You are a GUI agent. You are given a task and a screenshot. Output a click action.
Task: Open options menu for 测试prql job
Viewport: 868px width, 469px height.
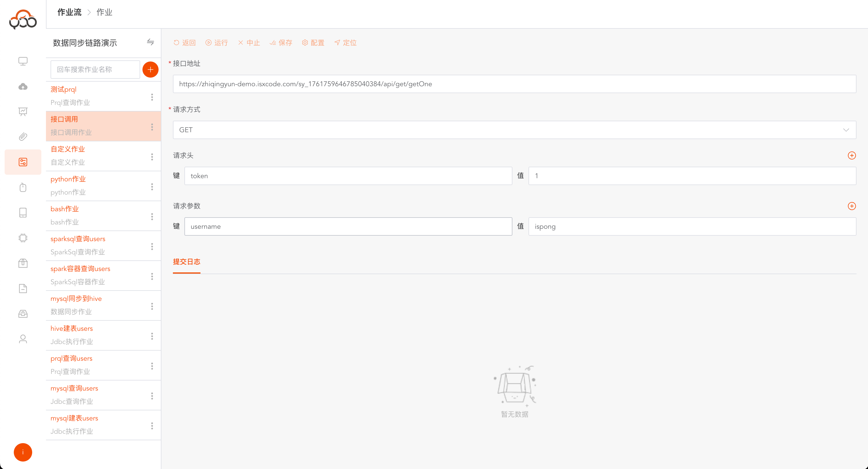click(x=152, y=97)
